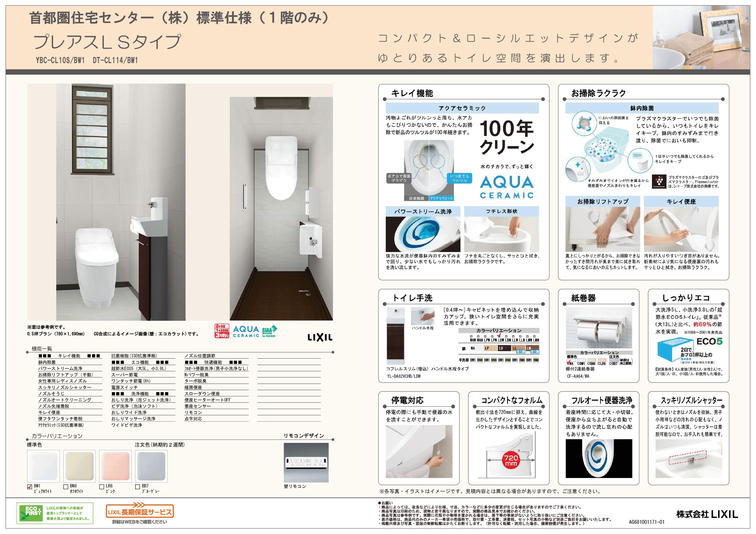Click the red 3年間安心 warranty badge
756x534 pixels.
point(222,331)
